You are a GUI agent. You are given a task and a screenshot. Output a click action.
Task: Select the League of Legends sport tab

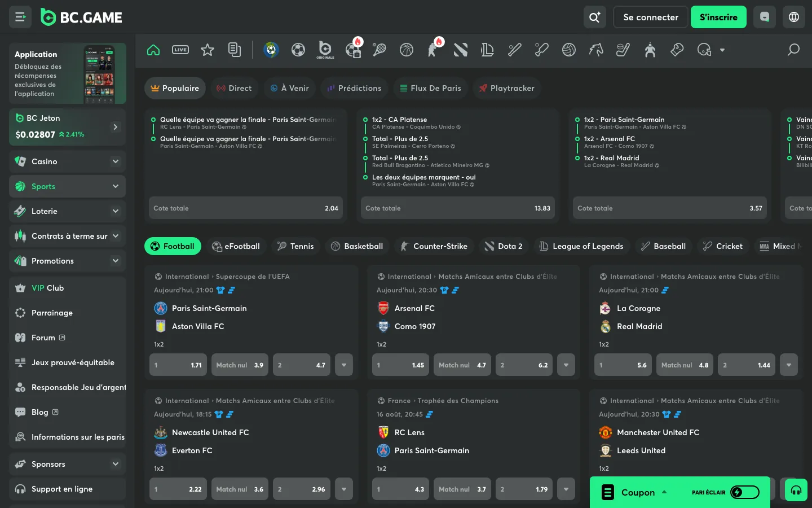581,246
